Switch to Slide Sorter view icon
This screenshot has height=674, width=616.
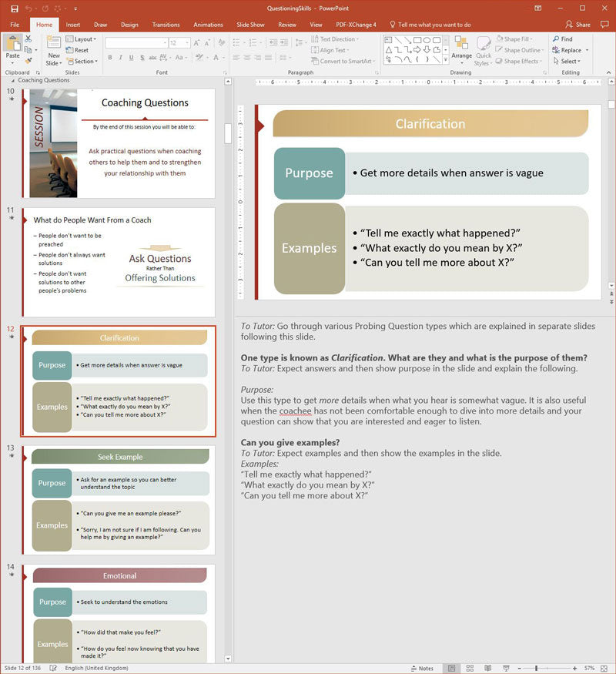[470, 668]
